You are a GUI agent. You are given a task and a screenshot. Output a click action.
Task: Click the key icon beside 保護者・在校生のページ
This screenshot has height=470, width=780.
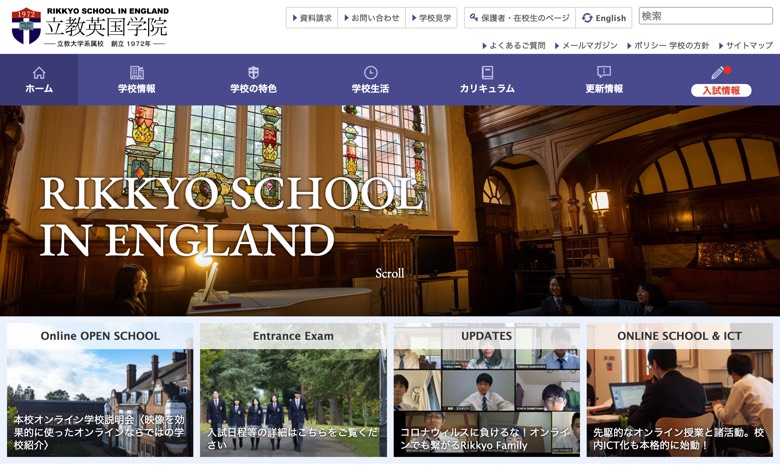(474, 17)
